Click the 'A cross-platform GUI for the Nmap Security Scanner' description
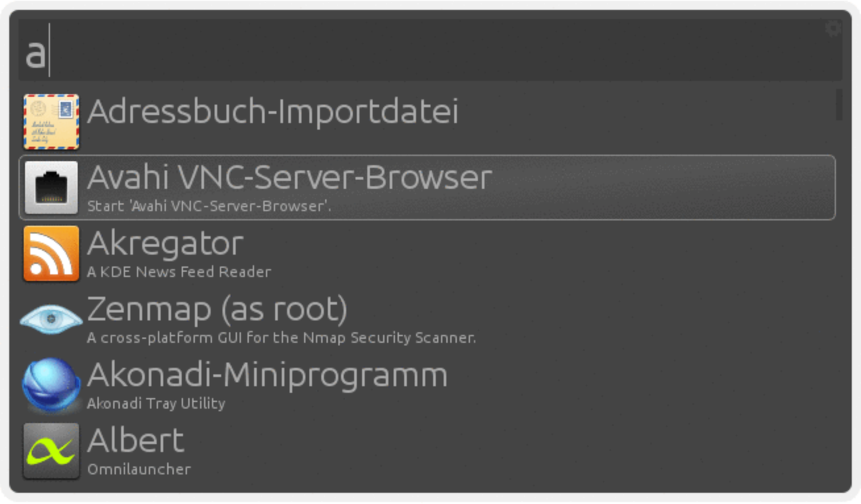861x504 pixels. pos(282,338)
